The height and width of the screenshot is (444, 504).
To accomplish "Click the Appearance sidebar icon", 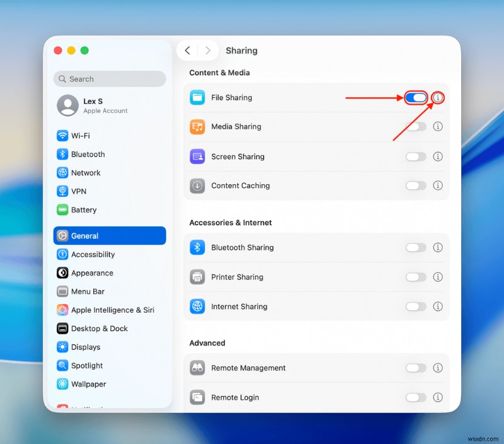I will pos(62,273).
